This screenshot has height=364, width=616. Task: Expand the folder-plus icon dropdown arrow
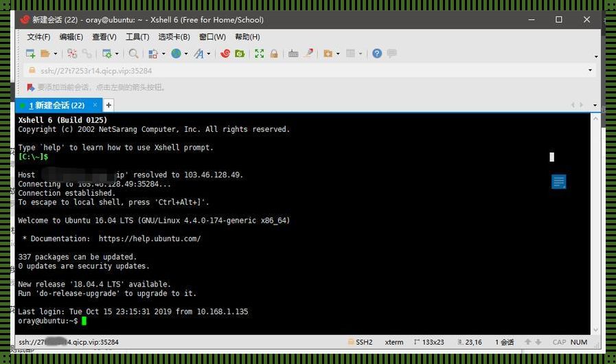[338, 54]
